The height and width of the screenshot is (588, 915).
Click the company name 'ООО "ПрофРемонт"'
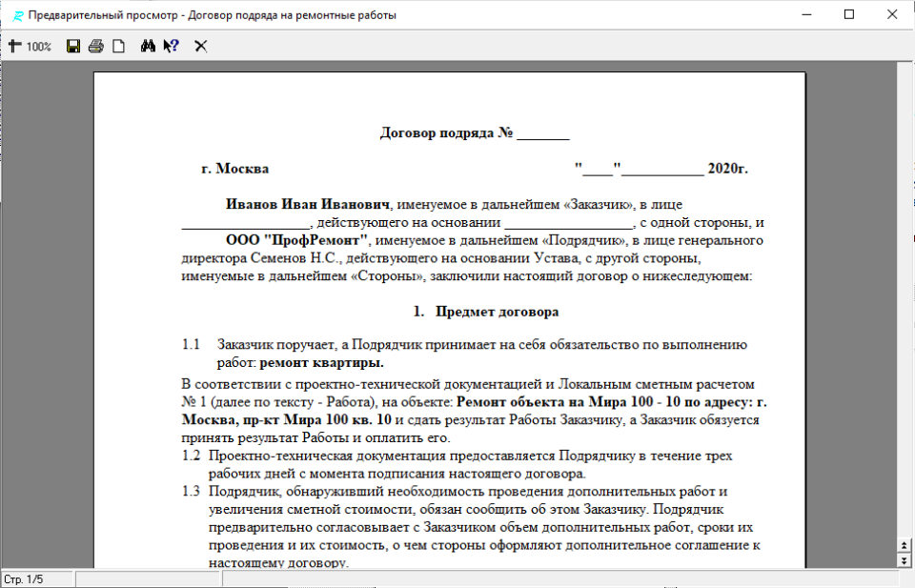pos(297,240)
